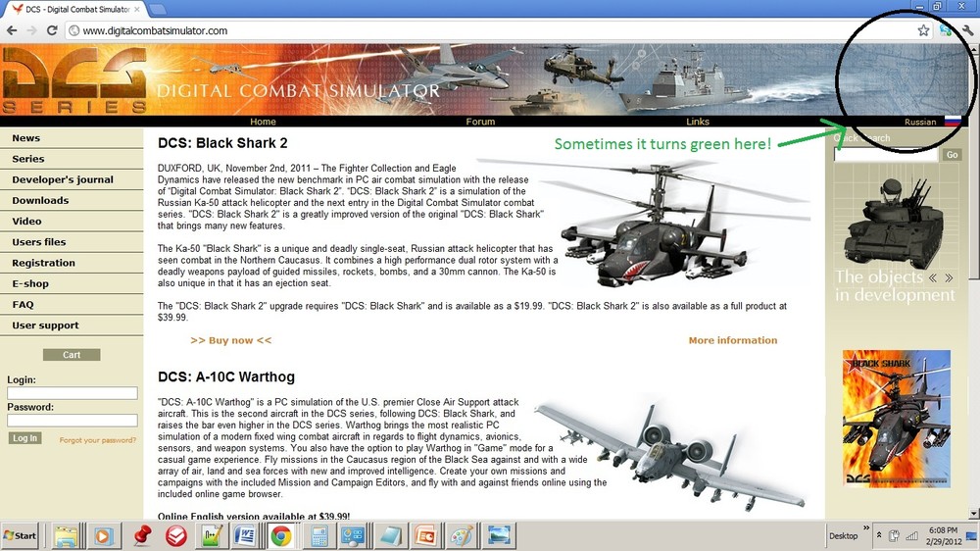Open the Paint palette icon in the taskbar
Image resolution: width=980 pixels, height=551 pixels.
click(x=462, y=536)
